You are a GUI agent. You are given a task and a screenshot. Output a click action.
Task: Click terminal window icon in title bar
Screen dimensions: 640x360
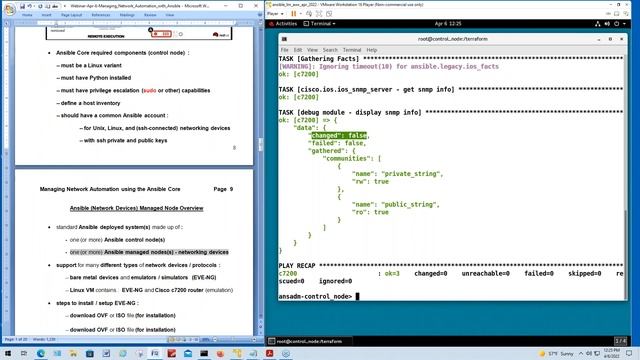[284, 39]
